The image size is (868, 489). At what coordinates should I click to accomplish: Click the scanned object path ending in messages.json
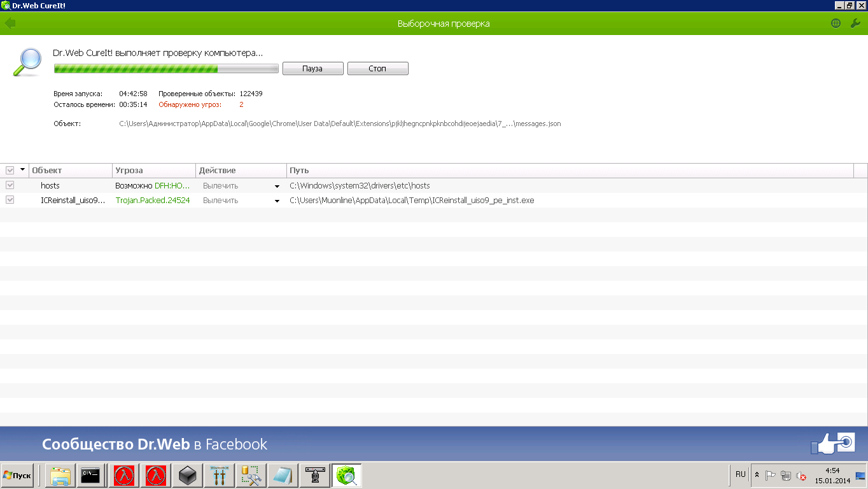340,124
